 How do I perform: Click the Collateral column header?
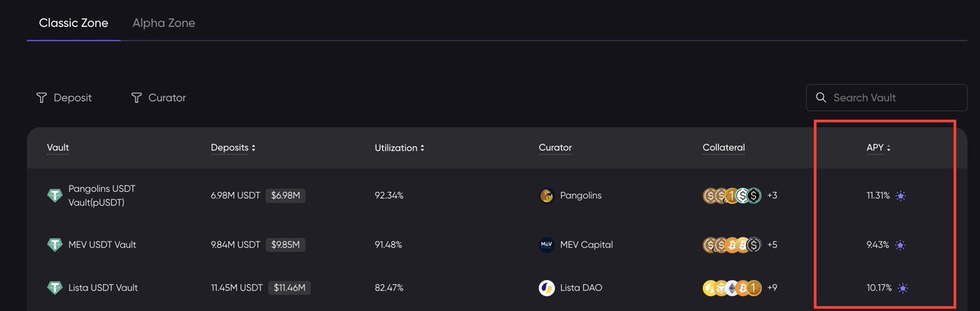click(x=724, y=148)
